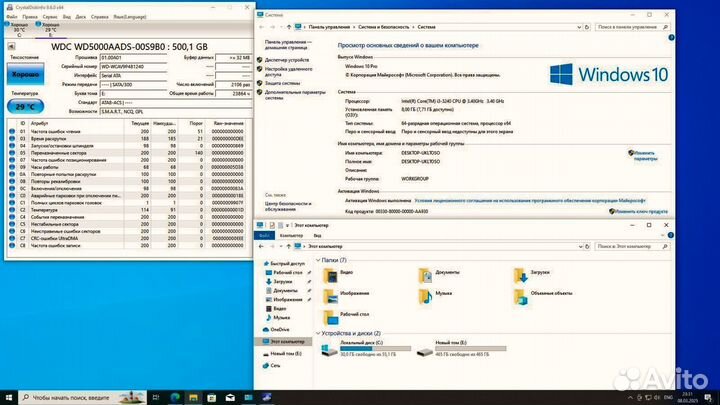
Task: Click the Up arrow in System window
Action: [289, 27]
